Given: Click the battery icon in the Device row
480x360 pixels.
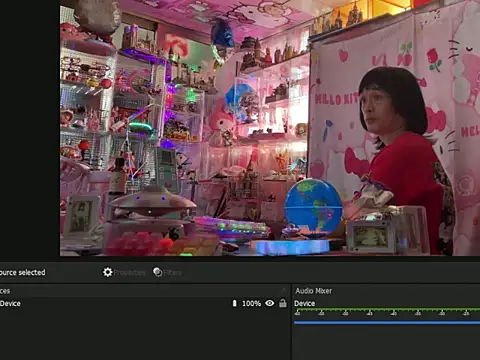Looking at the screenshot, I should point(234,303).
